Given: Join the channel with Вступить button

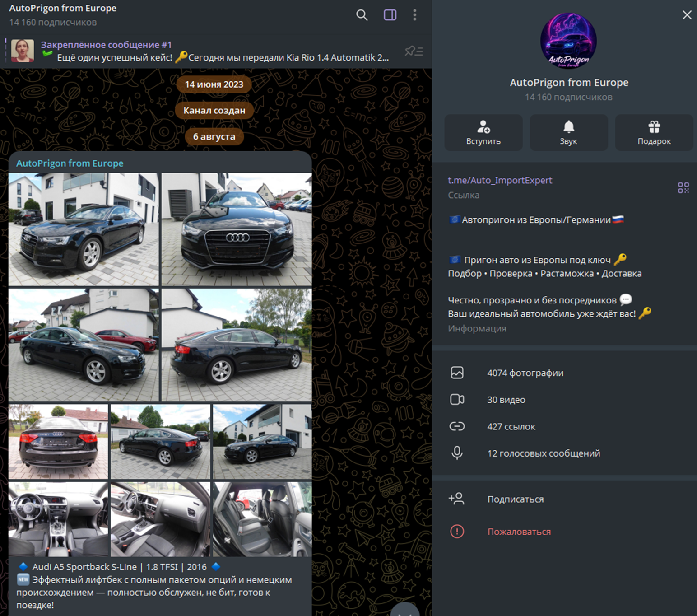Looking at the screenshot, I should coord(483,132).
